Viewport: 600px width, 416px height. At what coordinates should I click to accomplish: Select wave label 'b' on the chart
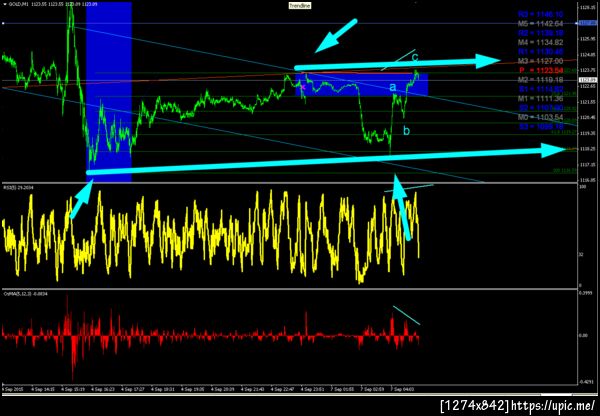point(406,131)
